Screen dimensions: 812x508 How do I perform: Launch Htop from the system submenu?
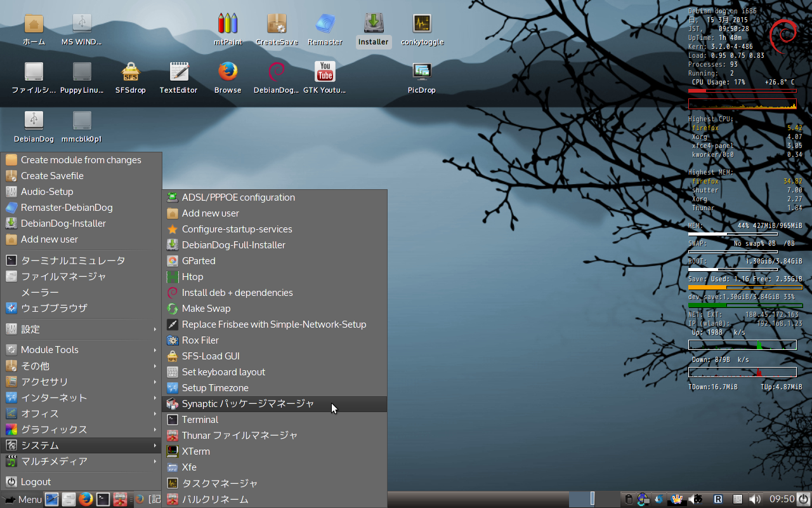coord(275,277)
